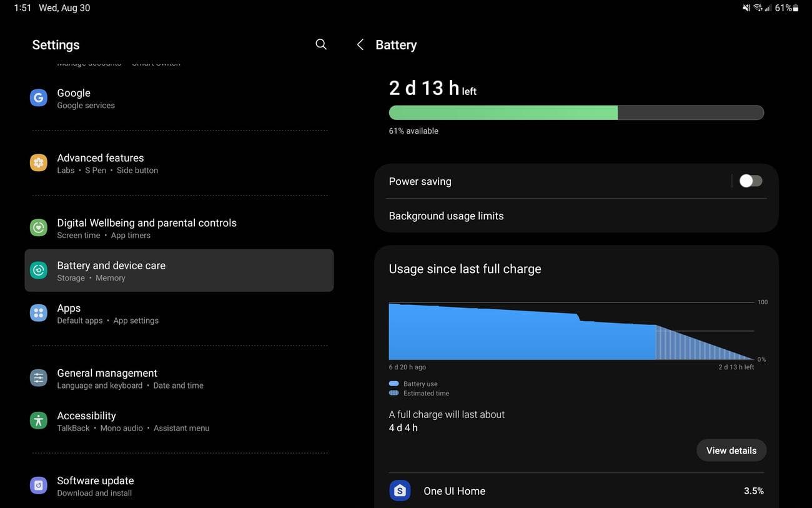Tap the Accessibility person icon
The width and height of the screenshot is (812, 508).
39,421
